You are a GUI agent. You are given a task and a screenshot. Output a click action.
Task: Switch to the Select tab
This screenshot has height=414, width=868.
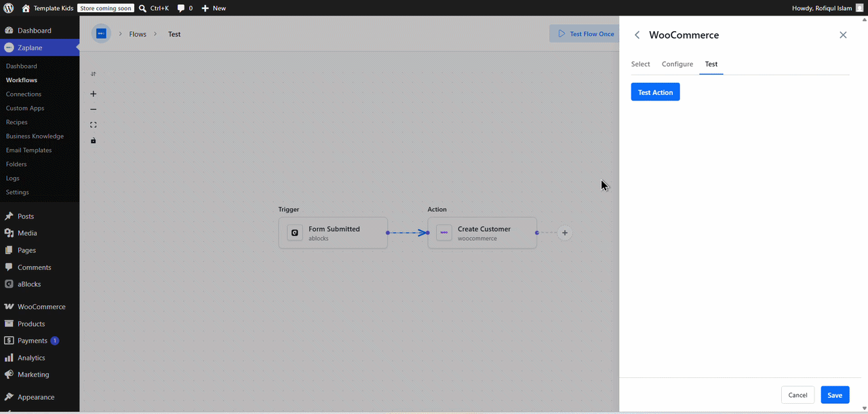point(641,64)
